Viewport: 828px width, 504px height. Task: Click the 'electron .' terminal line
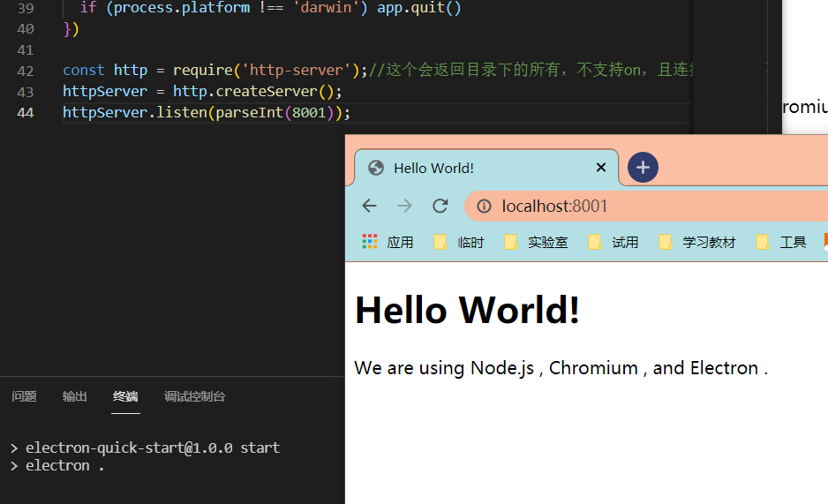(x=64, y=465)
